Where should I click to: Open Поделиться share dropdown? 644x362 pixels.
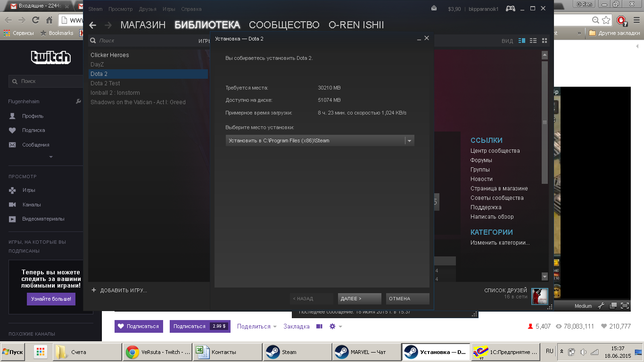[x=257, y=326]
